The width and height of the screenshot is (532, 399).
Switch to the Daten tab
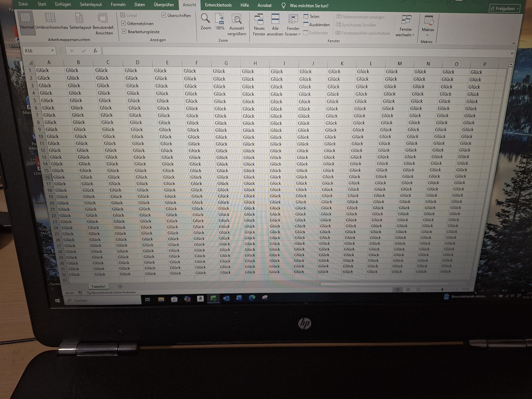click(x=139, y=5)
